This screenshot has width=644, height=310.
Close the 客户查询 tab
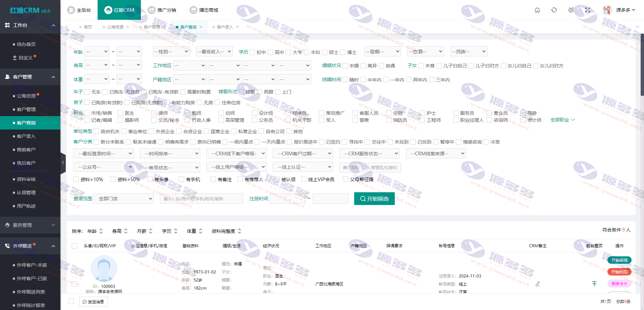[x=201, y=27]
